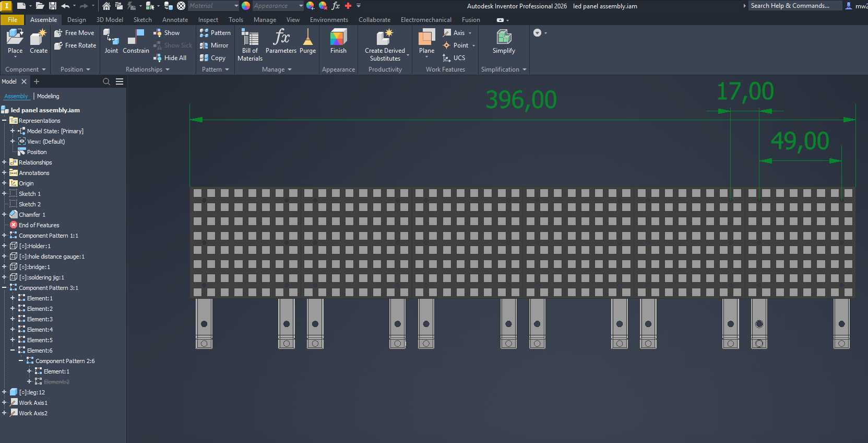Click Create Derived Substitutes icon
This screenshot has height=443, width=868.
[x=385, y=45]
